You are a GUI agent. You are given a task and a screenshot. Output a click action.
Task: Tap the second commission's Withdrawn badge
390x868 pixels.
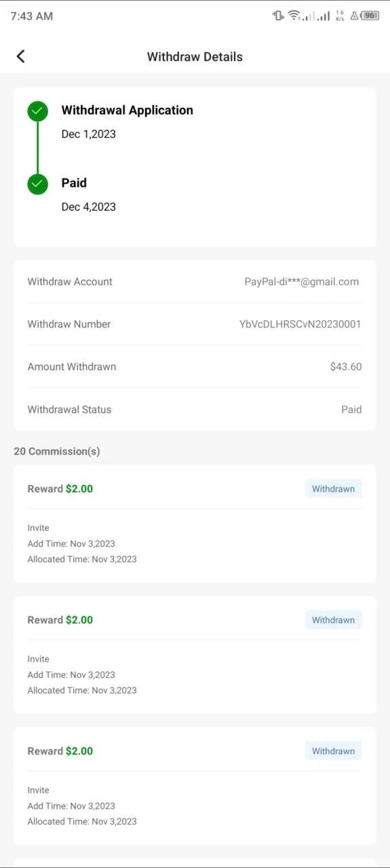pyautogui.click(x=333, y=620)
